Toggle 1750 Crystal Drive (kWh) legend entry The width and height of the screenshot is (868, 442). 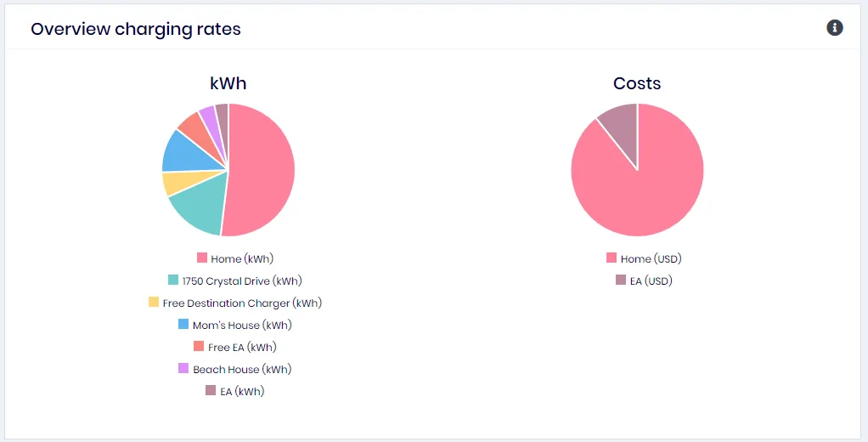235,280
